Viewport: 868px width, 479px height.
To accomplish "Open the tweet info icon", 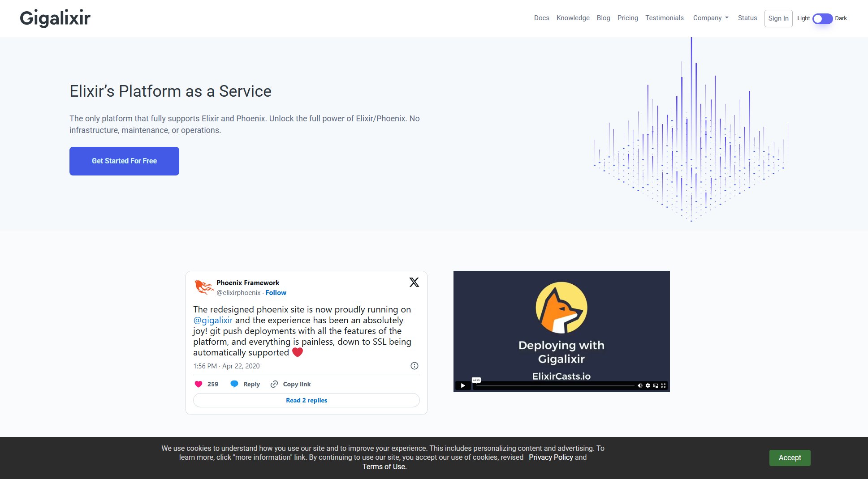I will coord(415,366).
